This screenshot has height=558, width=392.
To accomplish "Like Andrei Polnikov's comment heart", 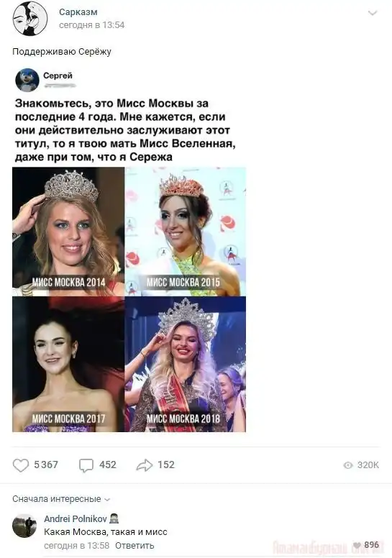I will pos(357,545).
